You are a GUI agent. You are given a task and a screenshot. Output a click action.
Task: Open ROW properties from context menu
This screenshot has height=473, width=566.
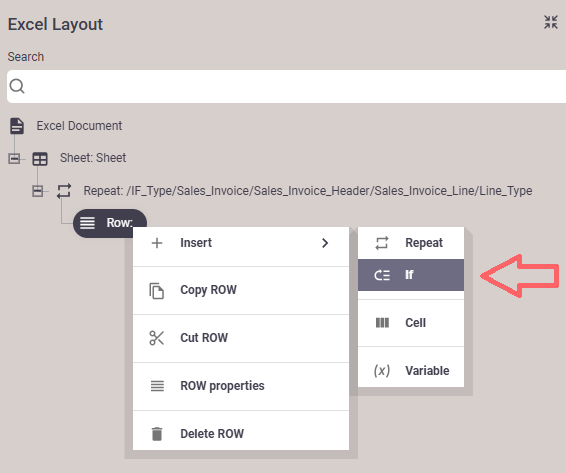(x=241, y=386)
